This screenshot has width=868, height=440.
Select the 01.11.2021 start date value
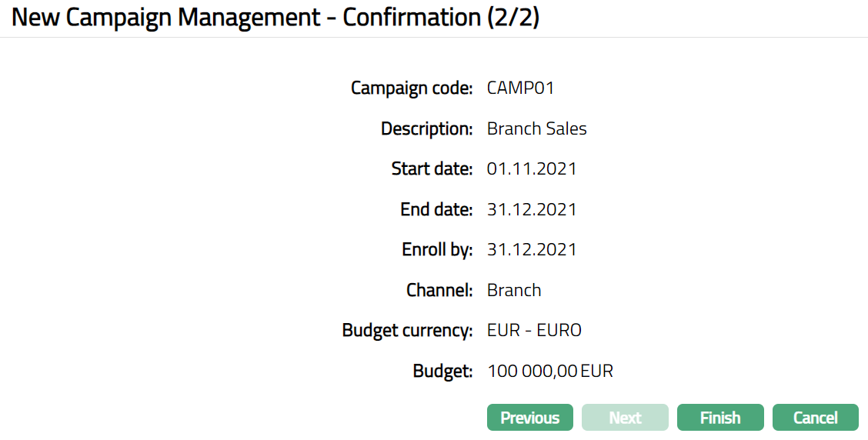[531, 169]
